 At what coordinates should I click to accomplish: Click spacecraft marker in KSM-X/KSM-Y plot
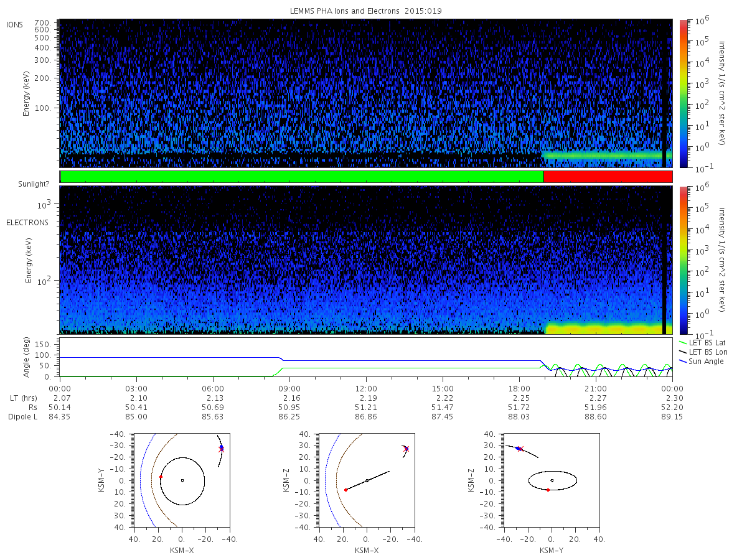point(221,447)
